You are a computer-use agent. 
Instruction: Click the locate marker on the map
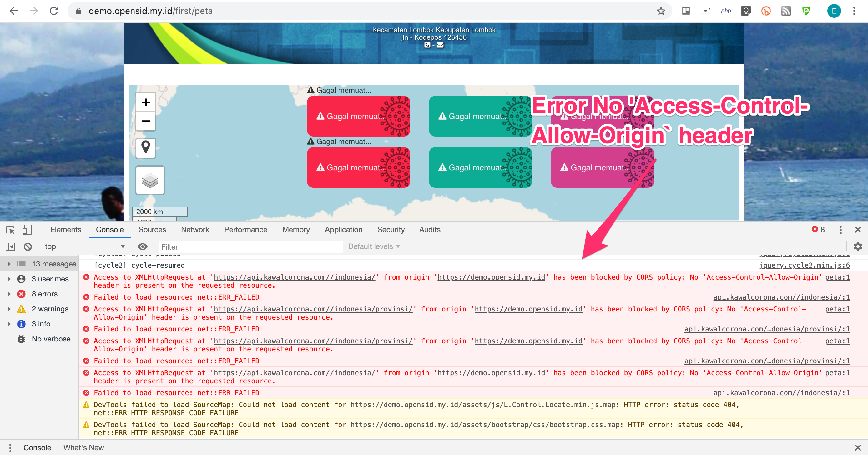(146, 148)
